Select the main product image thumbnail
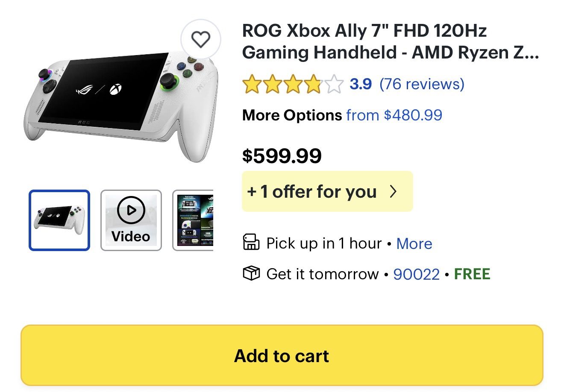 pos(59,219)
